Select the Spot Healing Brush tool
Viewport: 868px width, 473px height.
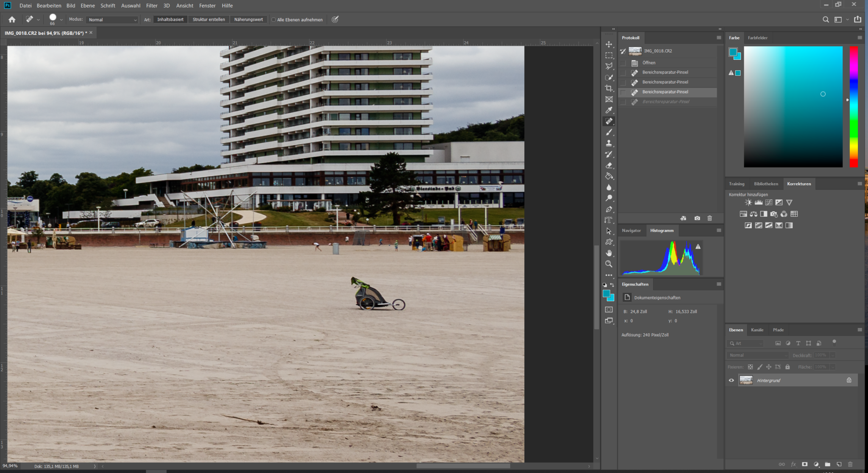click(x=609, y=121)
